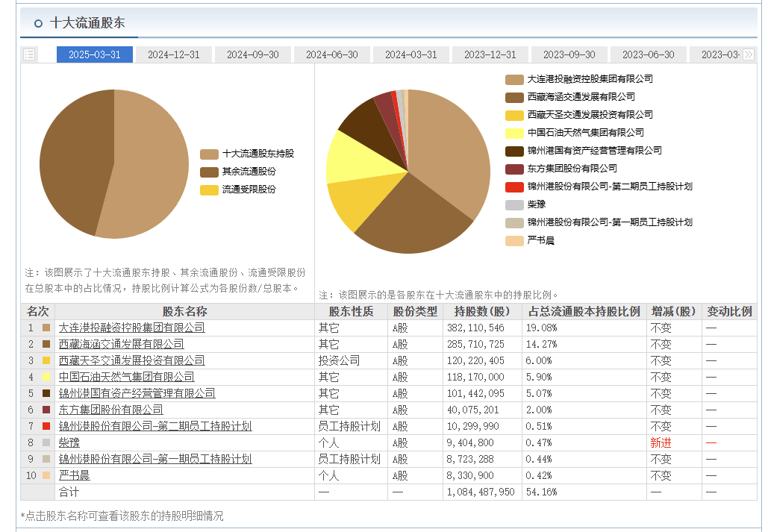Click legend swatch for 十大流通股东持股
Viewport: 768px width, 532px height.
[x=209, y=154]
